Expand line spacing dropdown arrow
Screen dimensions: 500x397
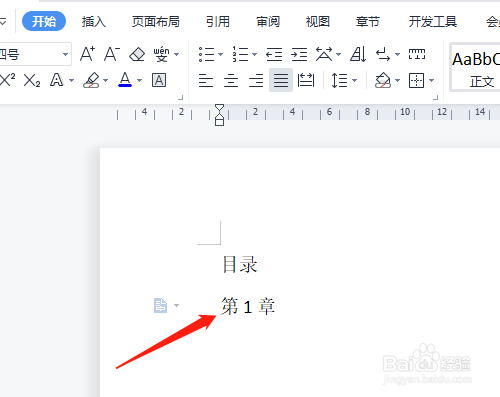[355, 80]
